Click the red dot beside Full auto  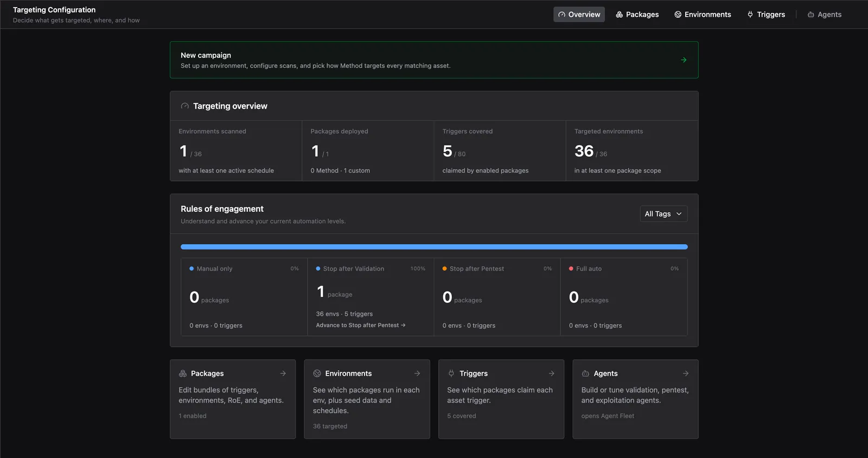click(x=571, y=269)
